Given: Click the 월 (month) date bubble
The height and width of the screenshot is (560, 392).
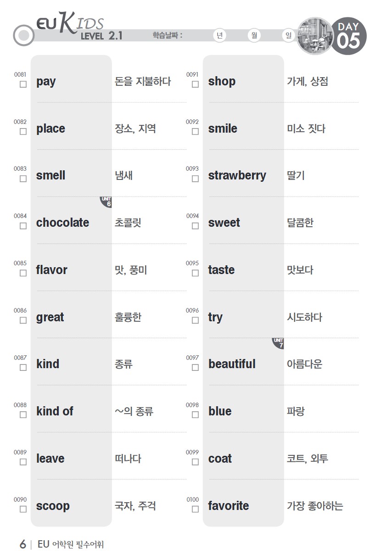Looking at the screenshot, I should (254, 36).
